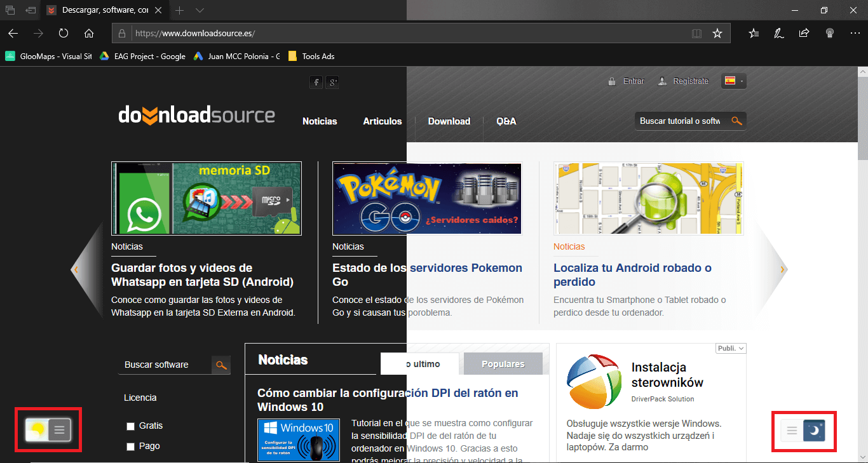Add notes using the pen icon
Viewport: 868px width, 463px height.
tap(778, 34)
